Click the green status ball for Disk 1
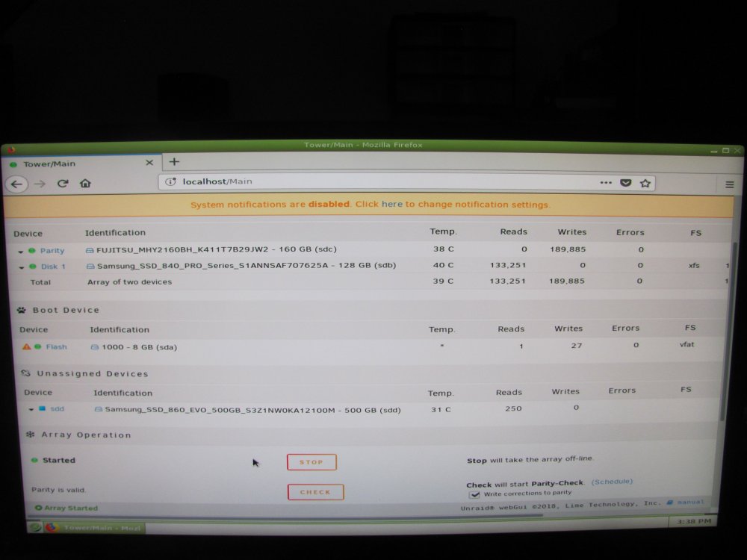This screenshot has width=747, height=560. [33, 267]
